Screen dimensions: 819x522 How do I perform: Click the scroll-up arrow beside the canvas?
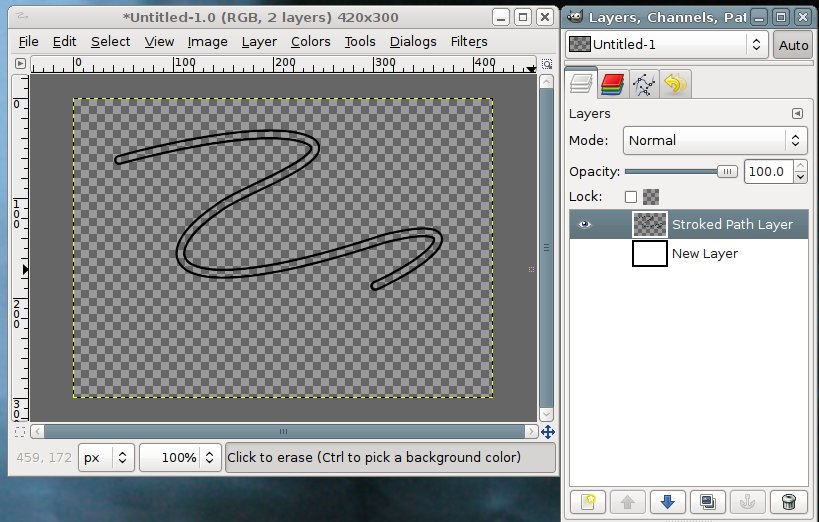546,82
